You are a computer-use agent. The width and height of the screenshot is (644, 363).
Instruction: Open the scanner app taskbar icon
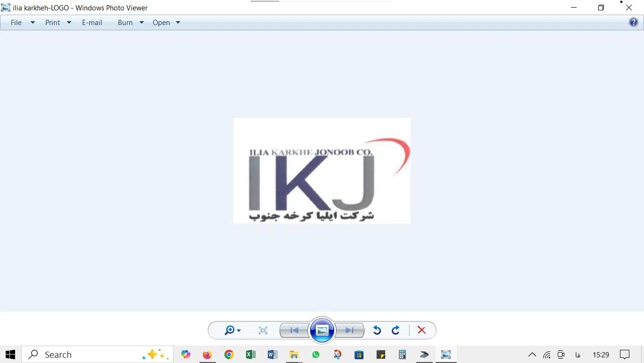424,355
